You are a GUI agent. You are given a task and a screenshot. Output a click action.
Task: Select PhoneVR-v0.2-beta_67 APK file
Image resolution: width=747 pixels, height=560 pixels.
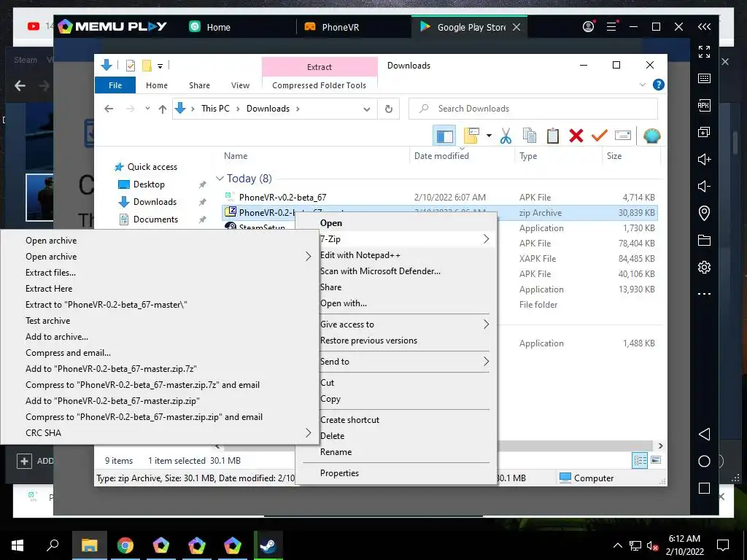(282, 197)
